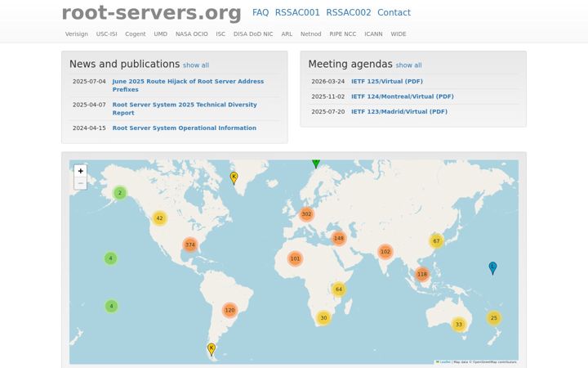Click the root-servers.org site title

coord(152,13)
